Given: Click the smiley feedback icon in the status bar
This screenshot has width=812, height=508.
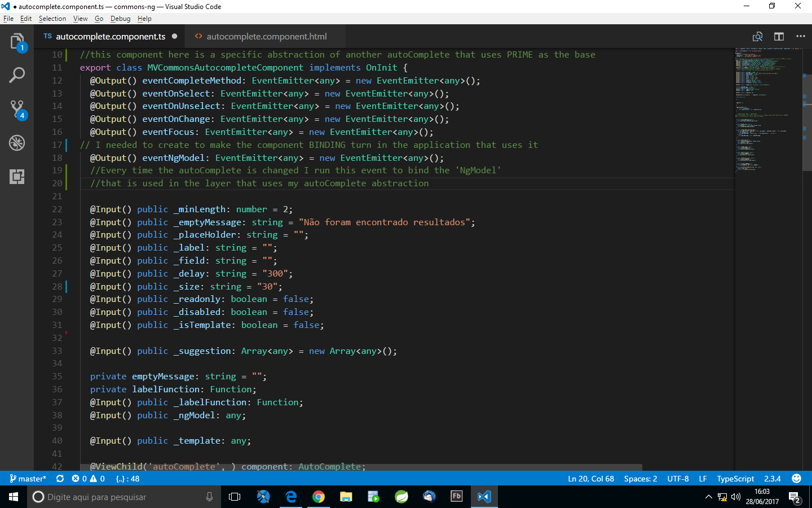Looking at the screenshot, I should (x=796, y=478).
